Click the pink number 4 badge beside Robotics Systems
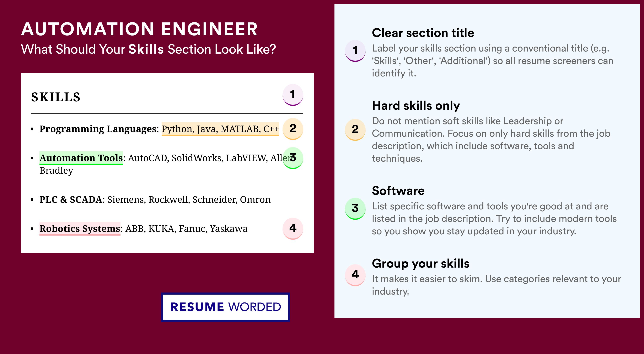Viewport: 644px width, 354px height. coord(293,229)
